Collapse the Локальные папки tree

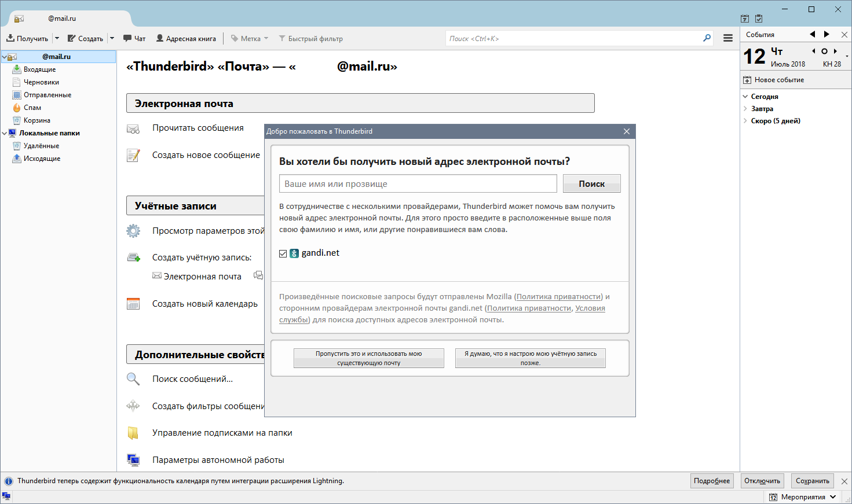click(x=5, y=133)
